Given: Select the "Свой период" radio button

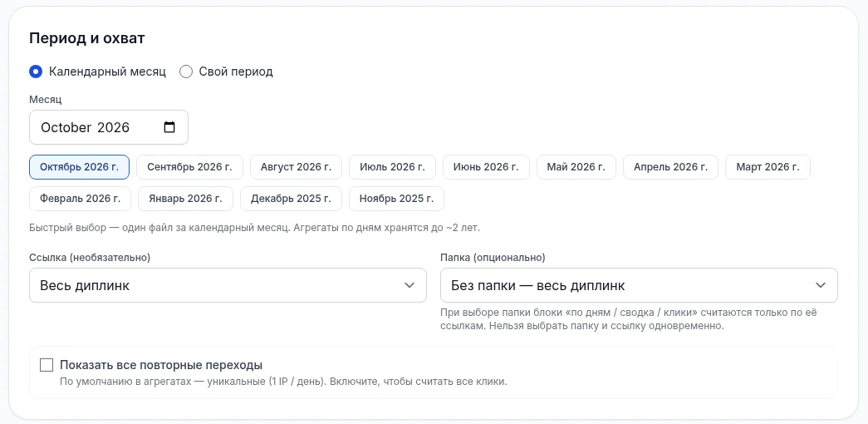Looking at the screenshot, I should pyautogui.click(x=186, y=71).
